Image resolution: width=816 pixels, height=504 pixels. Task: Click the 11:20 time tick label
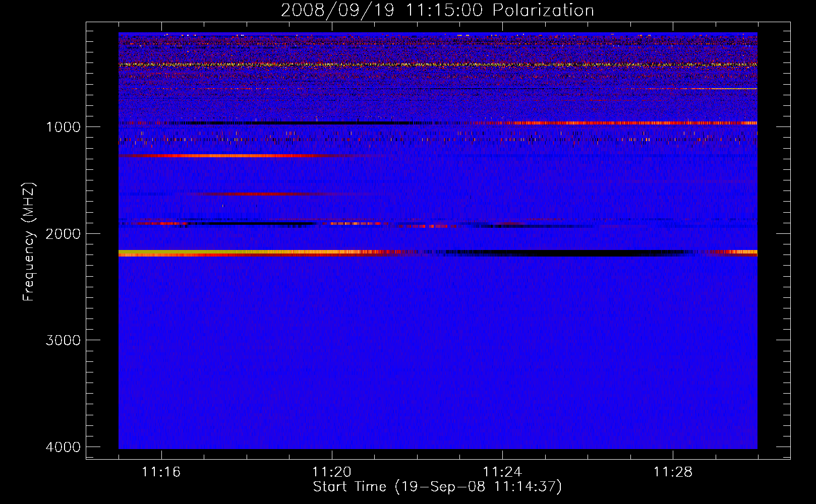(332, 472)
